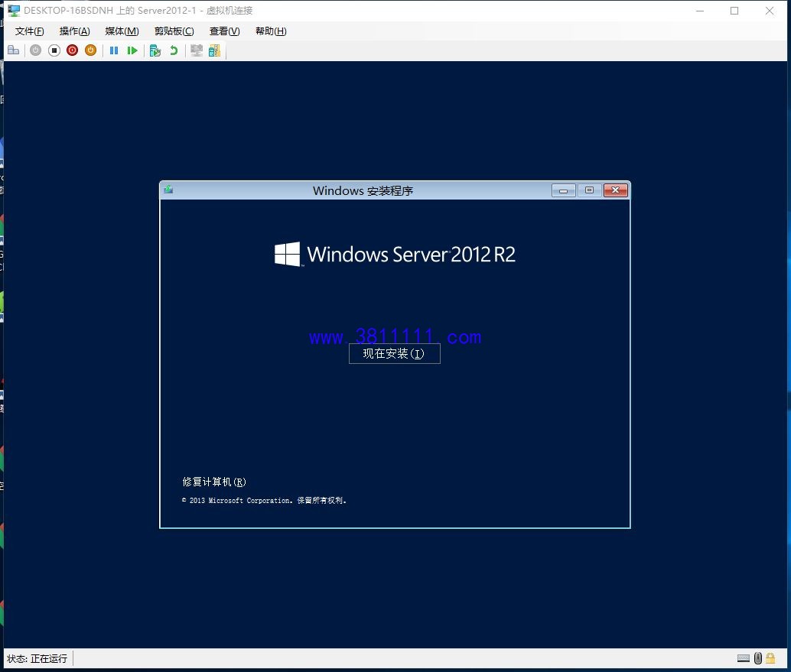Open the 文件(F) menu
791x672 pixels.
29,31
